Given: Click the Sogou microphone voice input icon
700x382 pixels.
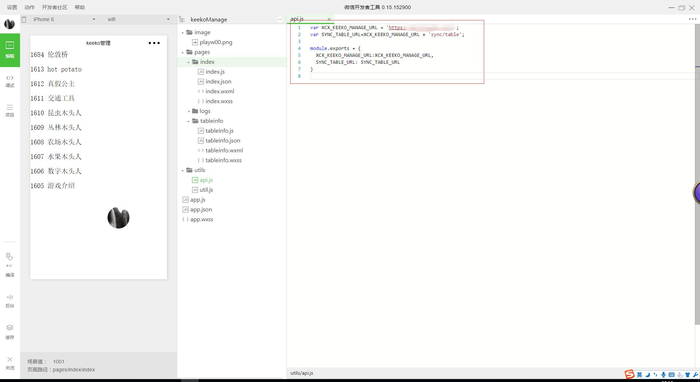Looking at the screenshot, I should click(x=663, y=374).
